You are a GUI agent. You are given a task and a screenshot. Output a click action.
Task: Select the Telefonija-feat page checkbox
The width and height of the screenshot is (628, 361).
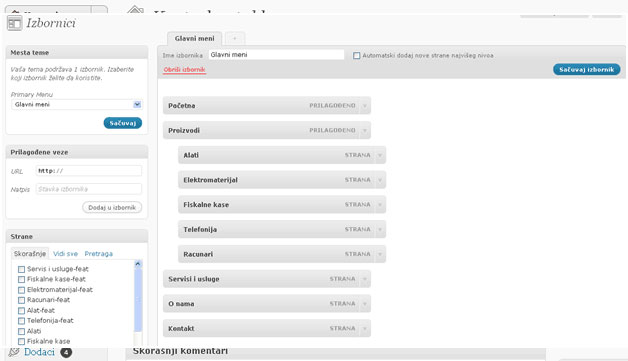pos(22,321)
